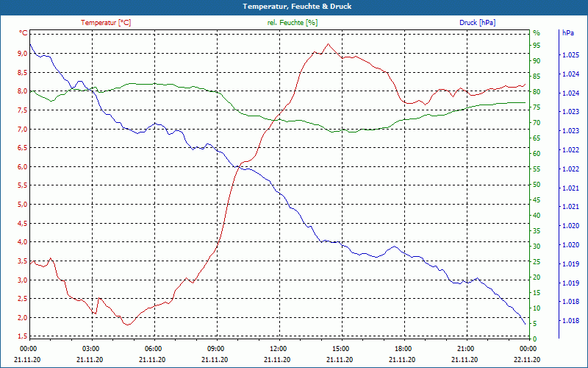This screenshot has width=588, height=368.
Task: Click the 6,0 temperature axis value
Action: pyautogui.click(x=23, y=166)
